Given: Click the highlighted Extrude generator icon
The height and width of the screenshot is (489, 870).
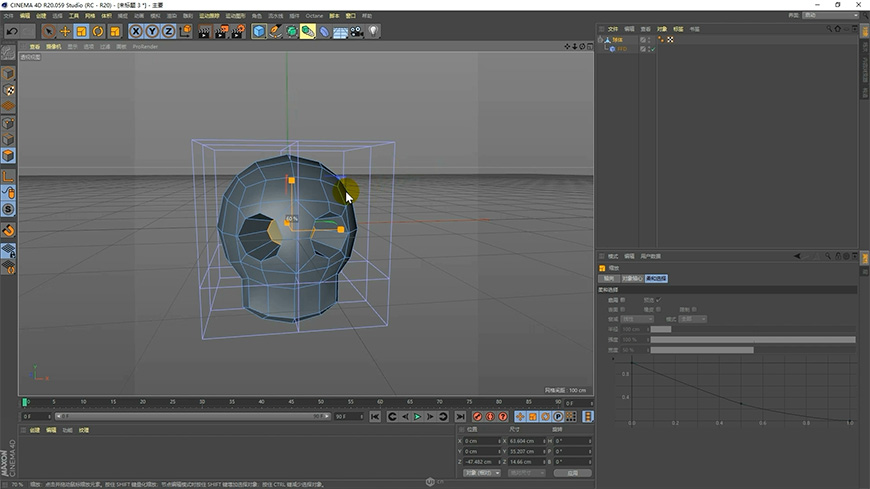Looking at the screenshot, I should pyautogui.click(x=307, y=32).
